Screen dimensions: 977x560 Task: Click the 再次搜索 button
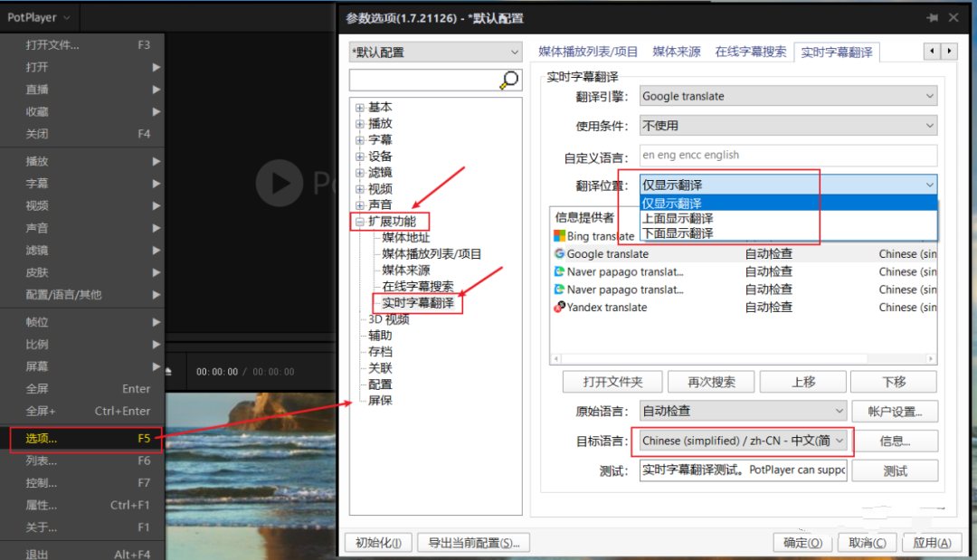pos(711,382)
